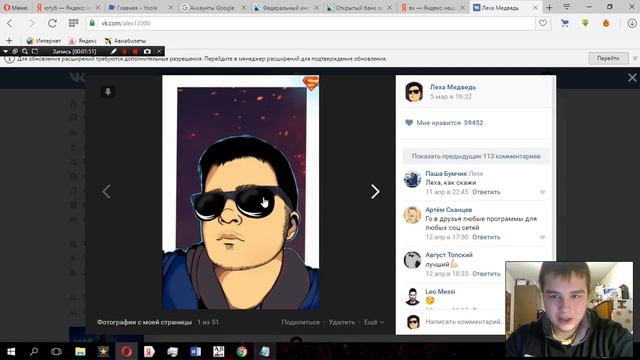Image resolution: width=640 pixels, height=360 pixels.
Task: Open Леха Медведь profile name link
Action: click(453, 87)
